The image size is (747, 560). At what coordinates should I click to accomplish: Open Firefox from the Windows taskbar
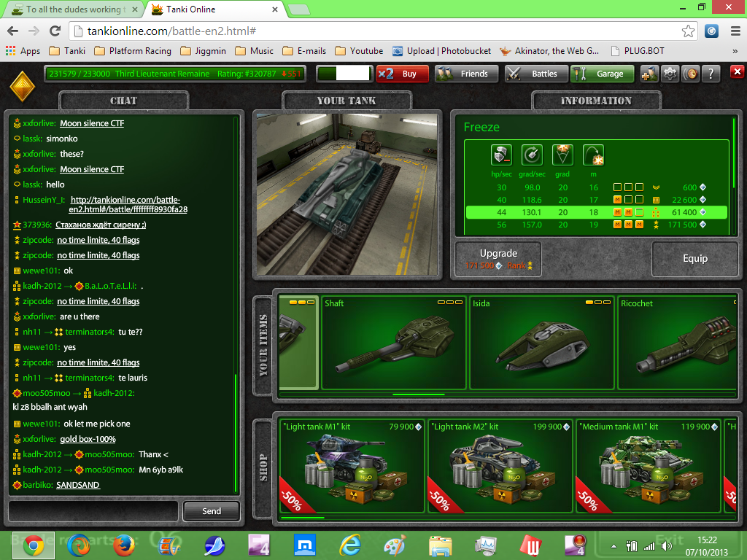125,545
